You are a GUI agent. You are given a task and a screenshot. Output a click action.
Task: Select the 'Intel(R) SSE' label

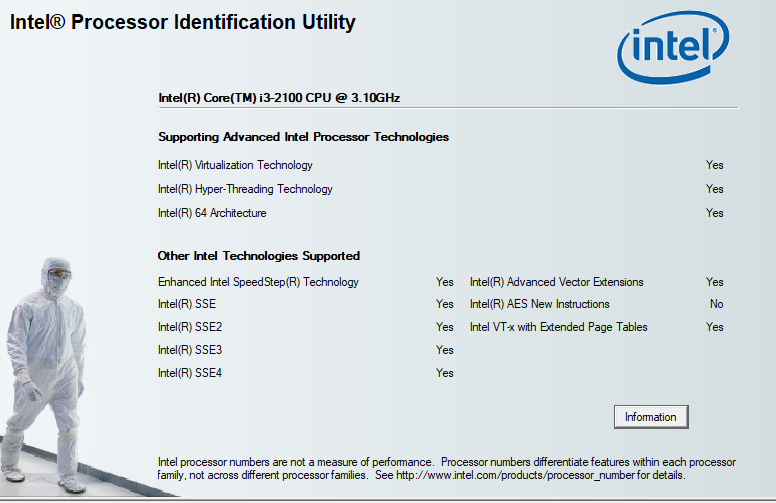tap(187, 304)
